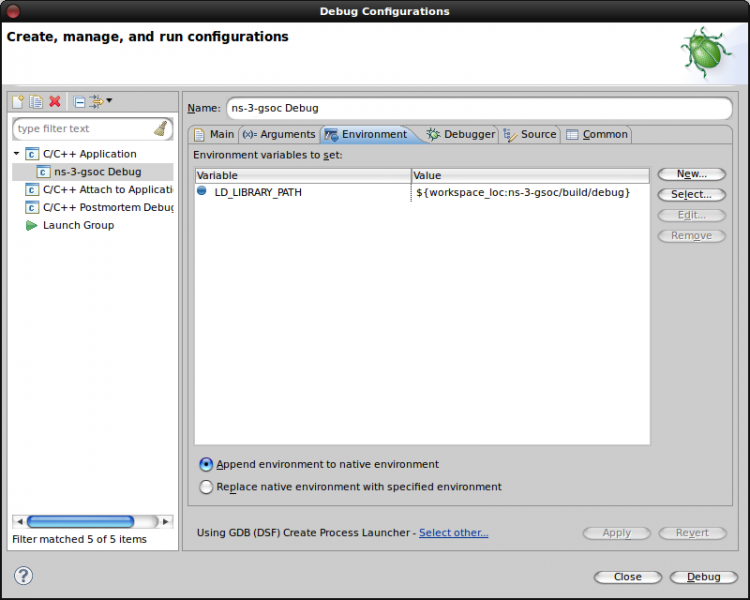This screenshot has width=750, height=600.
Task: Click the C/C++ Attach to Application icon
Action: (x=32, y=189)
